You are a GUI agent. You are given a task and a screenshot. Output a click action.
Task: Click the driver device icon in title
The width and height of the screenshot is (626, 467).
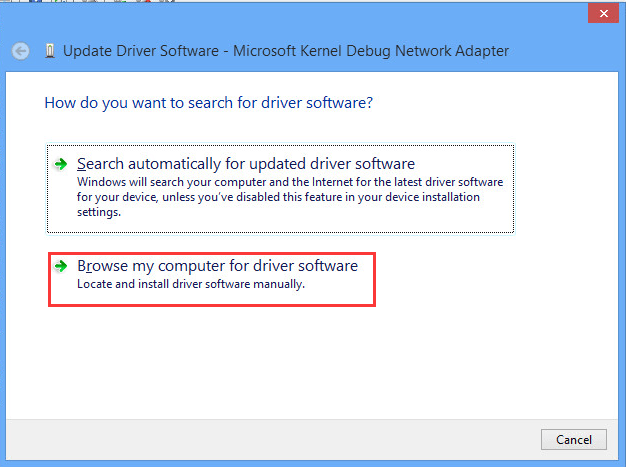pos(48,51)
